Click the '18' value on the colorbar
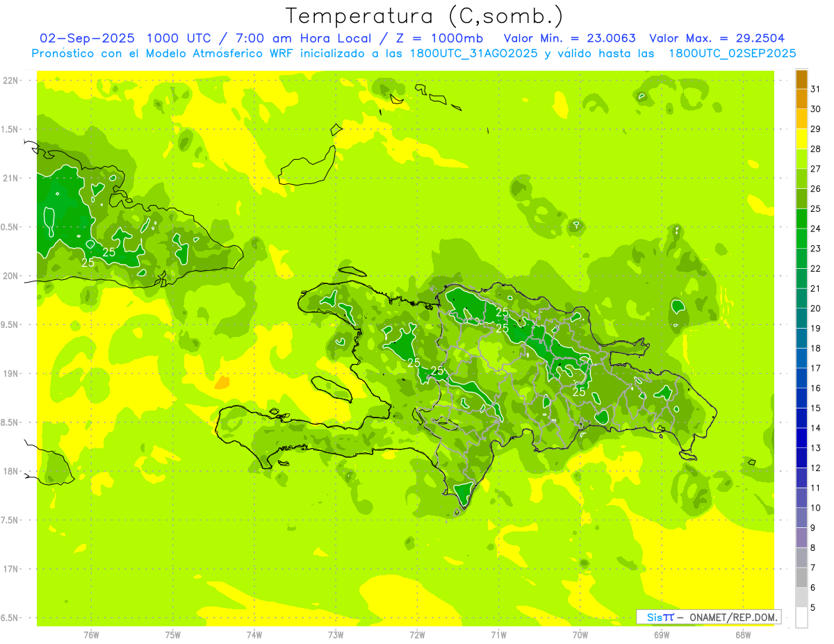Viewport: 834px width, 644px height. [x=816, y=348]
